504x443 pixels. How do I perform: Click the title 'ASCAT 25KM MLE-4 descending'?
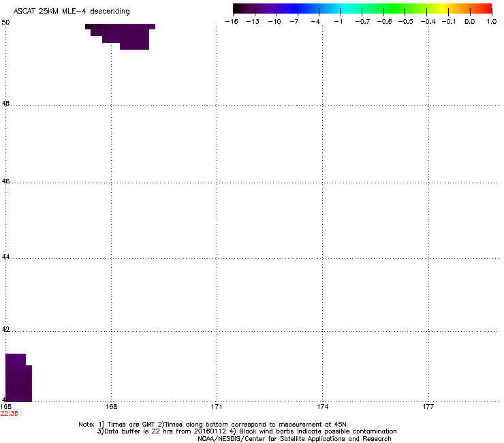tap(72, 12)
